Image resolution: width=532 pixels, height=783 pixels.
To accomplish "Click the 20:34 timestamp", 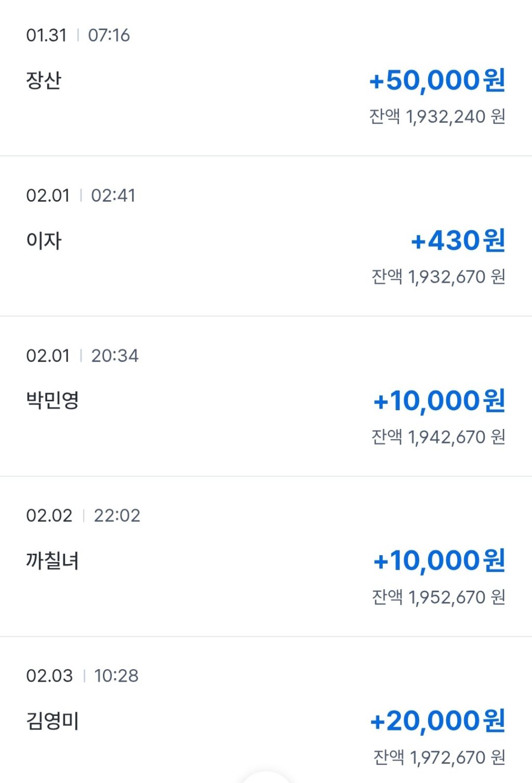I will pos(115,356).
